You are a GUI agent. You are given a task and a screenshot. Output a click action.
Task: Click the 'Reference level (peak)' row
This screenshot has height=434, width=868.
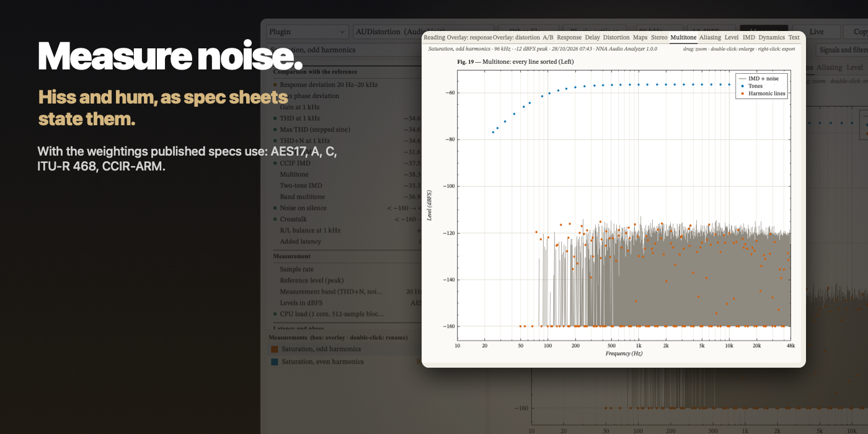tap(347, 281)
